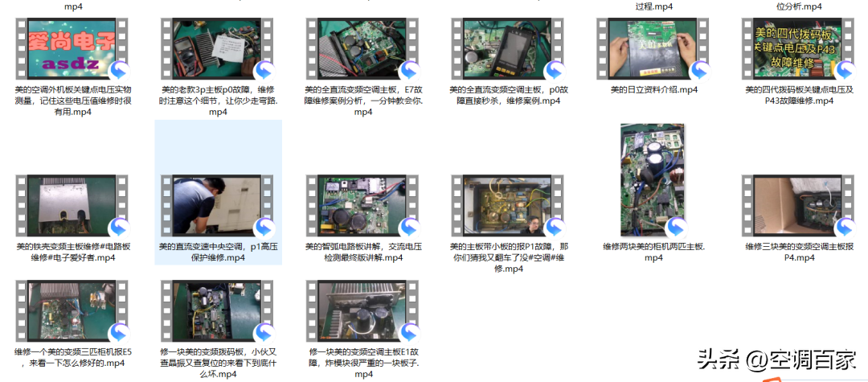The height and width of the screenshot is (382, 868).
Task: Select the E7故障维修案例分析 video thumbnail
Action: (x=362, y=48)
